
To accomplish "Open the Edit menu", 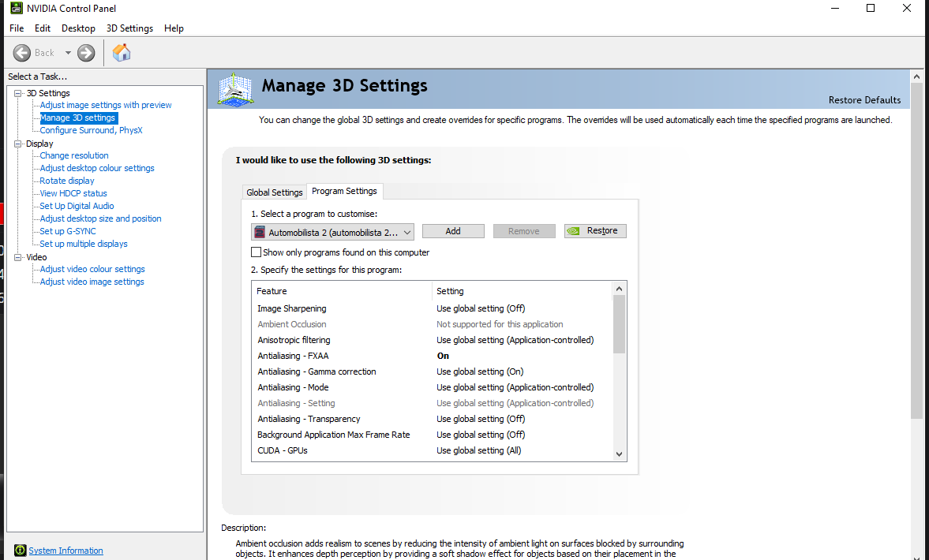I will pos(42,28).
